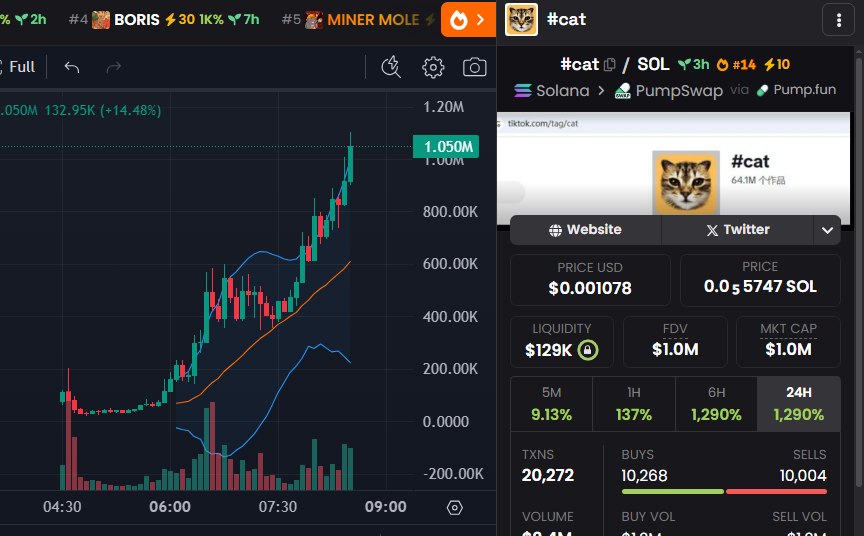Click the PRICE USD $0.001078 box

coord(590,280)
